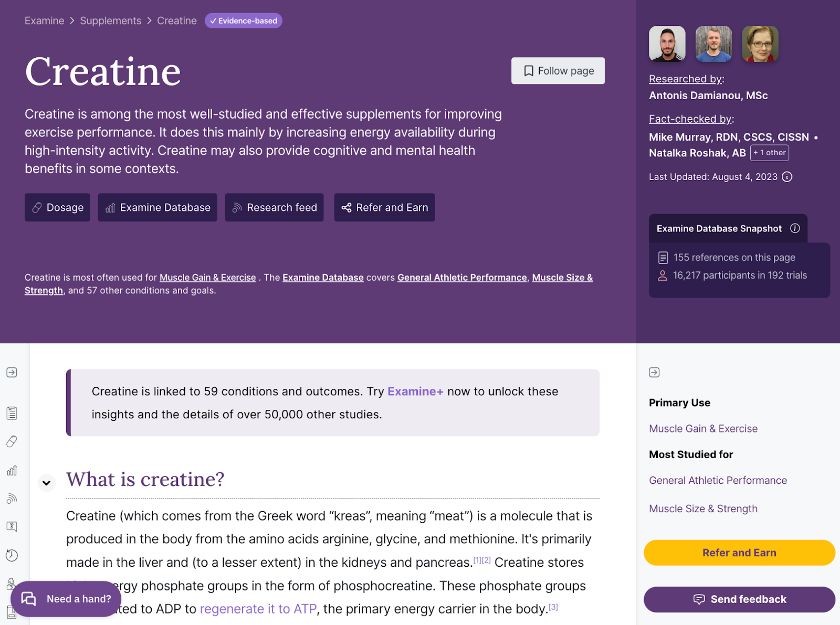Screen dimensions: 840x625
Task: Expand the +1 other fact-checkers badge
Action: point(769,153)
